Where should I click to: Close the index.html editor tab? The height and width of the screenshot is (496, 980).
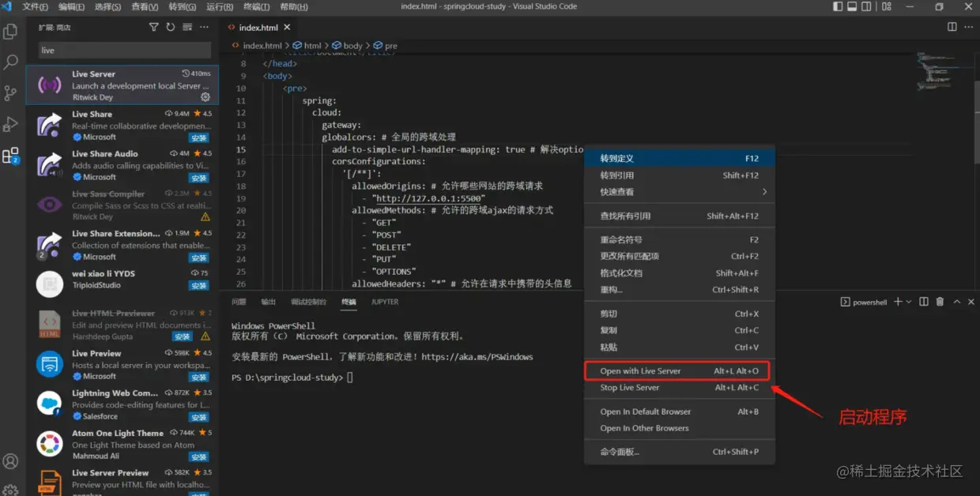[x=287, y=28]
